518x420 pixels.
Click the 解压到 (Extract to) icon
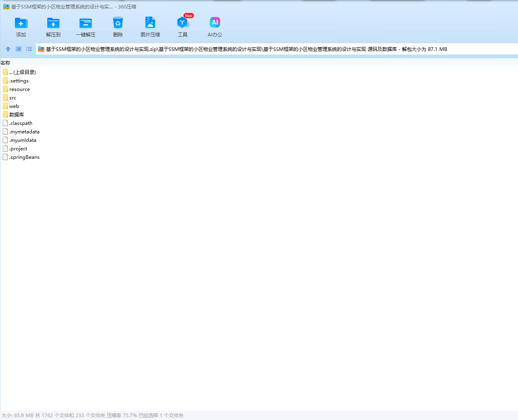53,27
